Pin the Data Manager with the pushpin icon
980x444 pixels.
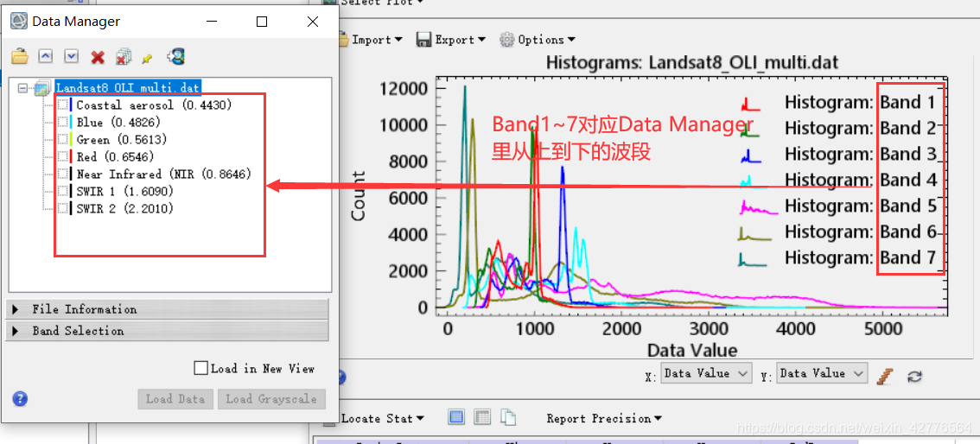pos(147,58)
